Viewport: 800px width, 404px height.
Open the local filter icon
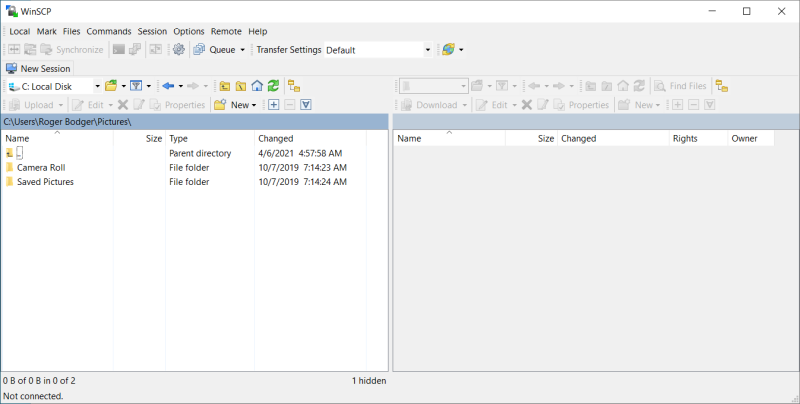[x=136, y=86]
